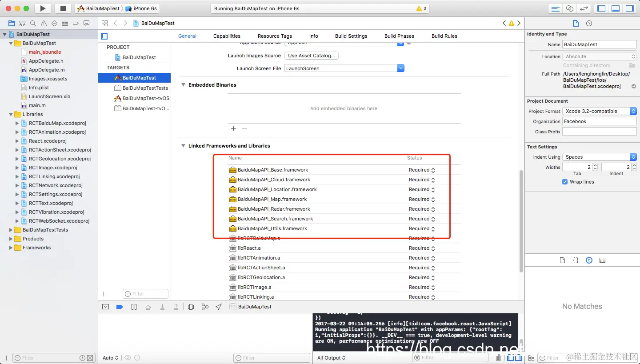Click the warnings indicator in the toolbar
The image size is (640, 364).
tap(421, 8)
